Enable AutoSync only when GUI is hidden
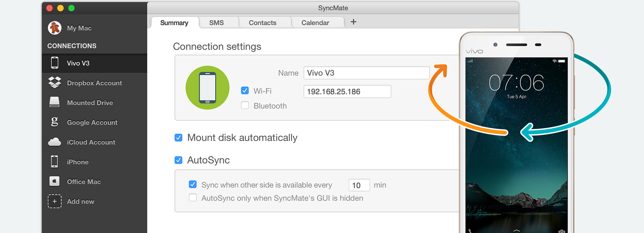Image resolution: width=644 pixels, height=233 pixels. coord(193,198)
